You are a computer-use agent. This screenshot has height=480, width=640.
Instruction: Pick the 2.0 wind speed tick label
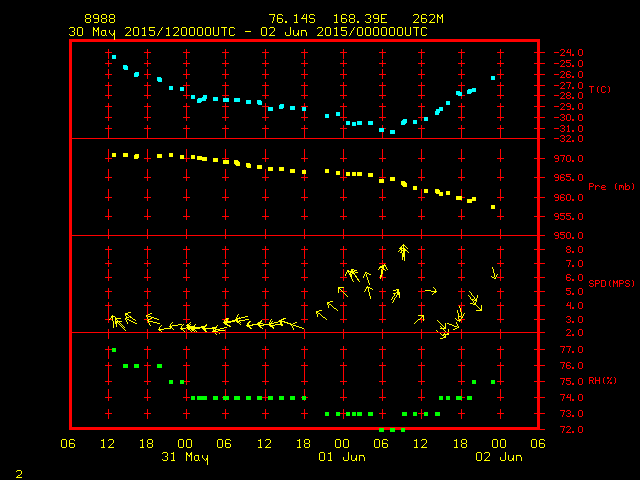[x=574, y=333]
